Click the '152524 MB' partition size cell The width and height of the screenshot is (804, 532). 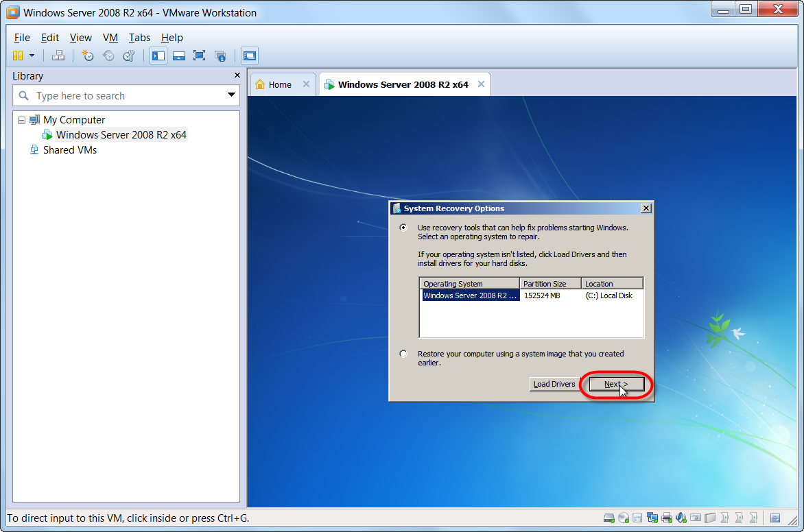tap(542, 295)
